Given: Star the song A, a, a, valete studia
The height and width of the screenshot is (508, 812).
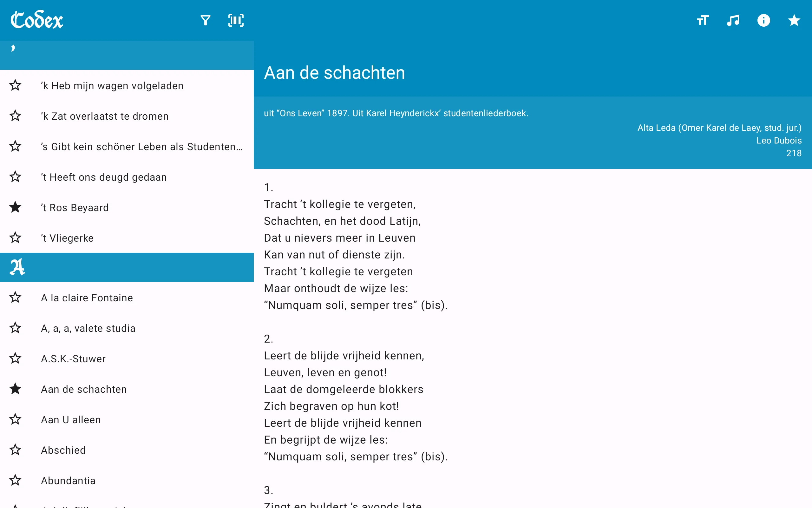Looking at the screenshot, I should [15, 328].
